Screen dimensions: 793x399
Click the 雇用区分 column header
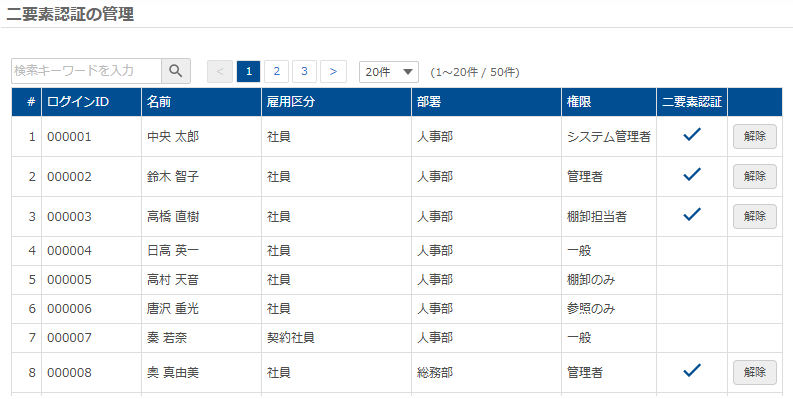tap(336, 102)
